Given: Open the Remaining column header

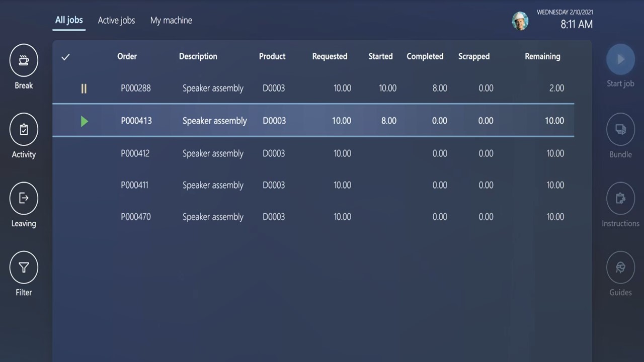Looking at the screenshot, I should pyautogui.click(x=542, y=56).
